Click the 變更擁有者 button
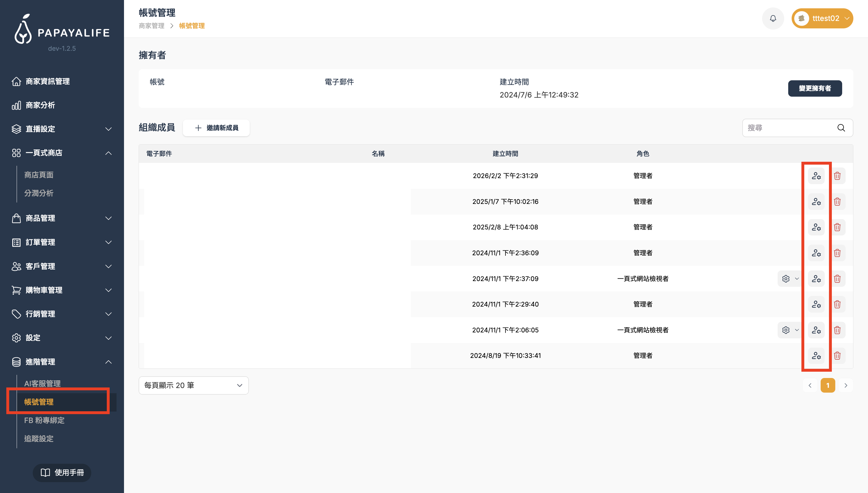 [x=815, y=88]
